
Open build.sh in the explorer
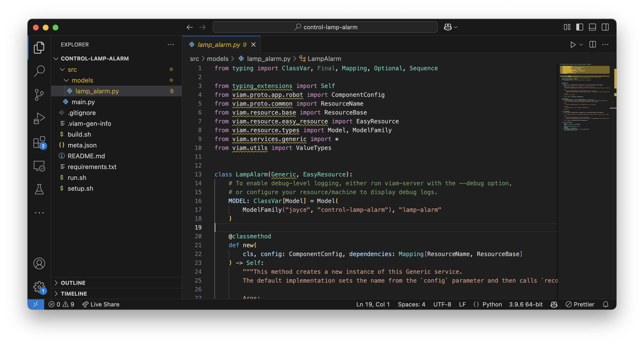click(116, 134)
